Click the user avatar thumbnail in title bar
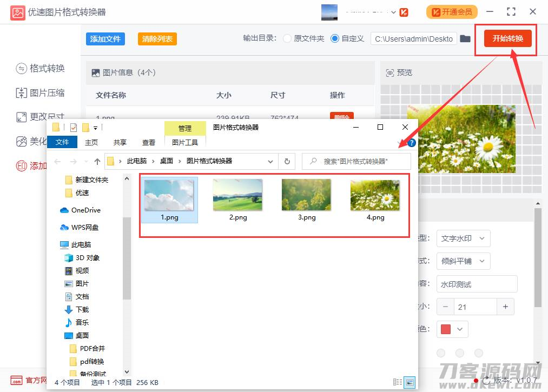548x392 pixels. (x=329, y=12)
